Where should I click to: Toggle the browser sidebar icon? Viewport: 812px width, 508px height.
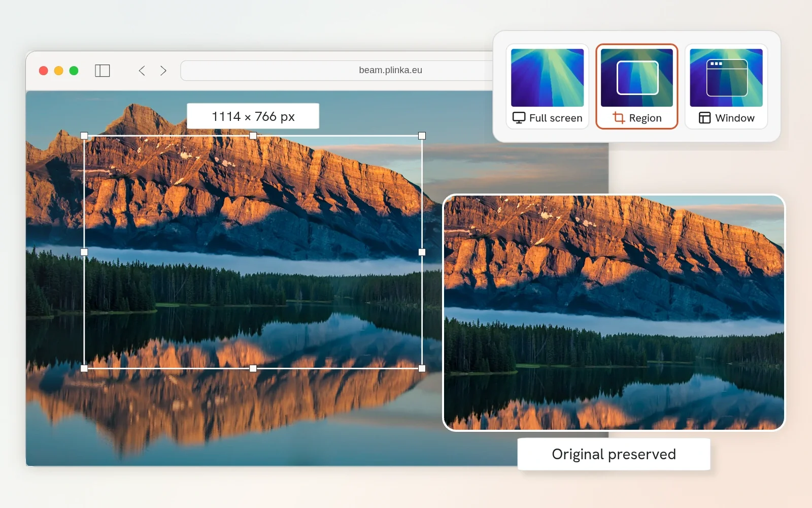(103, 71)
